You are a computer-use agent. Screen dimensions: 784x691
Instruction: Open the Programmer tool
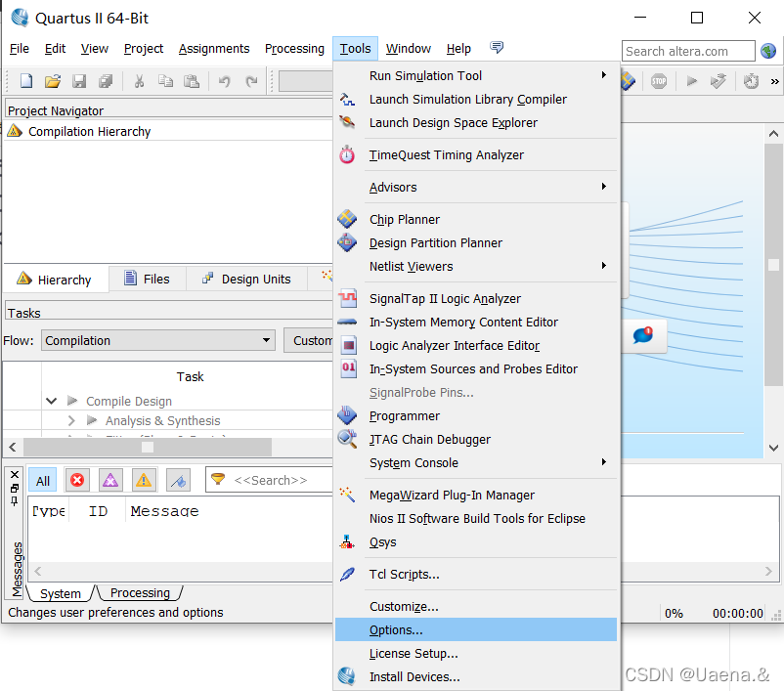coord(475,416)
